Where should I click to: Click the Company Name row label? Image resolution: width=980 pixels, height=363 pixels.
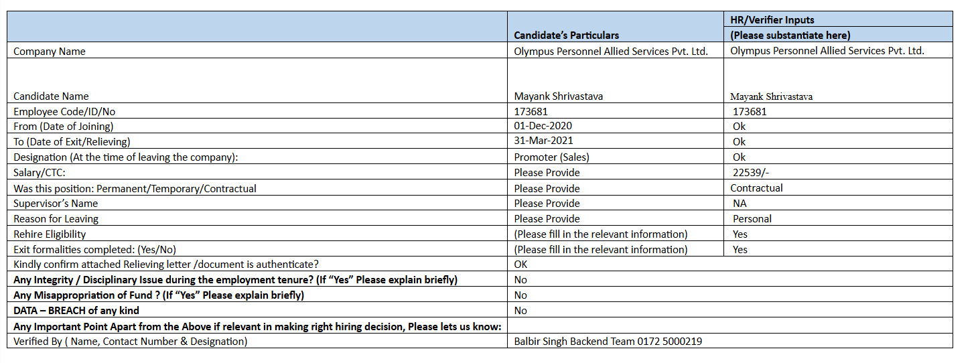50,51
